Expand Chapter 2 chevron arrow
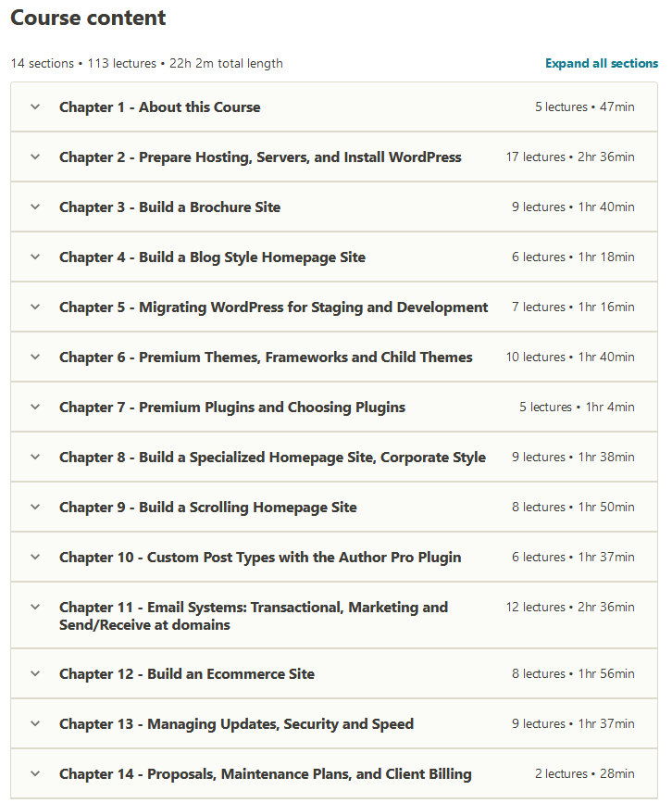Image resolution: width=672 pixels, height=803 pixels. pyautogui.click(x=35, y=157)
